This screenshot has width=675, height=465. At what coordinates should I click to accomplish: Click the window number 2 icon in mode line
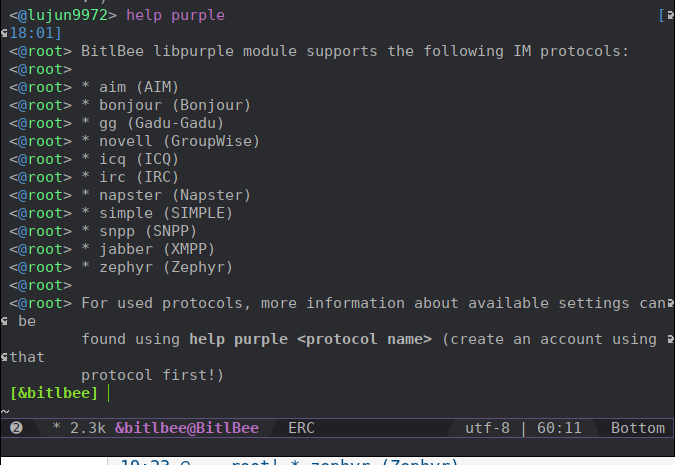click(16, 428)
